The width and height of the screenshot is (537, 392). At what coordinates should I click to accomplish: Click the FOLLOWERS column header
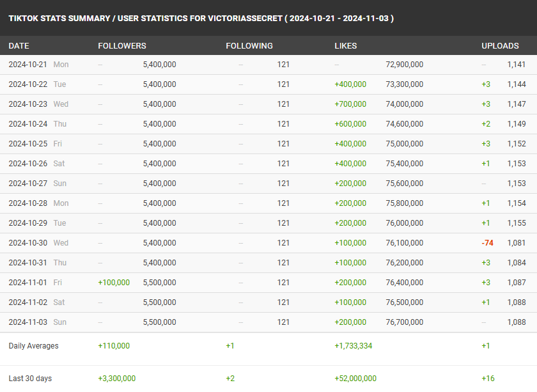(122, 46)
